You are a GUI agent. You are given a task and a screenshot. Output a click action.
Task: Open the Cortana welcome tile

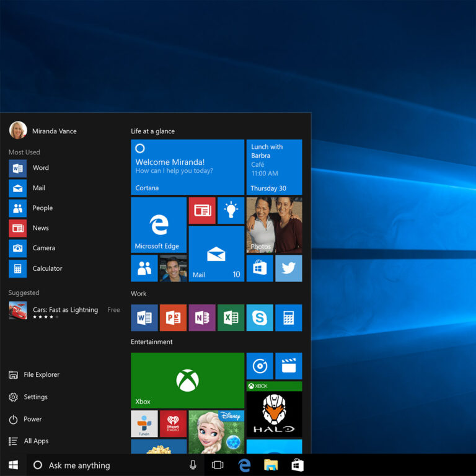pos(187,167)
